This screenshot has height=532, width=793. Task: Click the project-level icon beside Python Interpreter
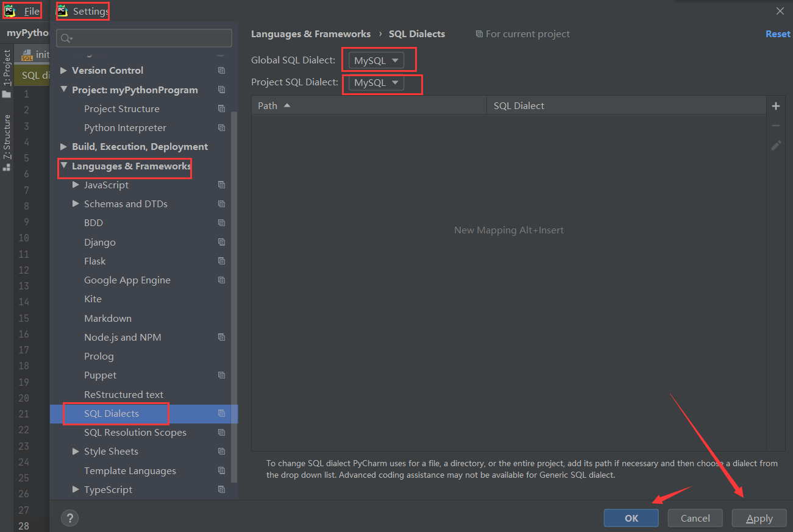click(221, 128)
